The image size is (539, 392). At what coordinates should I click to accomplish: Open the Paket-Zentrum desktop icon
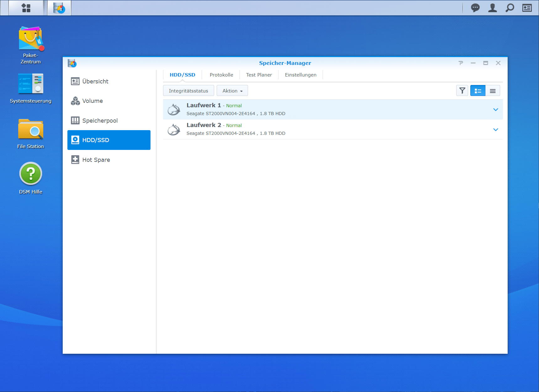tap(30, 39)
